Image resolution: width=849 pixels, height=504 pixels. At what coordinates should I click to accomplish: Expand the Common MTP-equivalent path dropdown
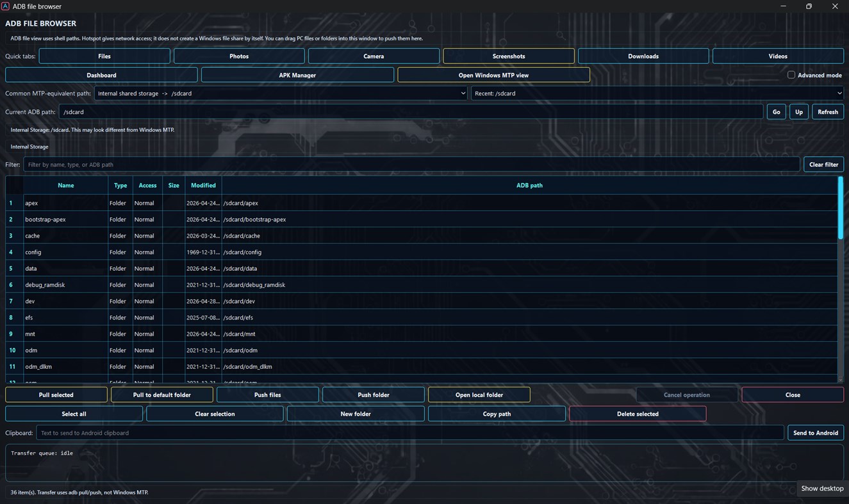point(281,93)
